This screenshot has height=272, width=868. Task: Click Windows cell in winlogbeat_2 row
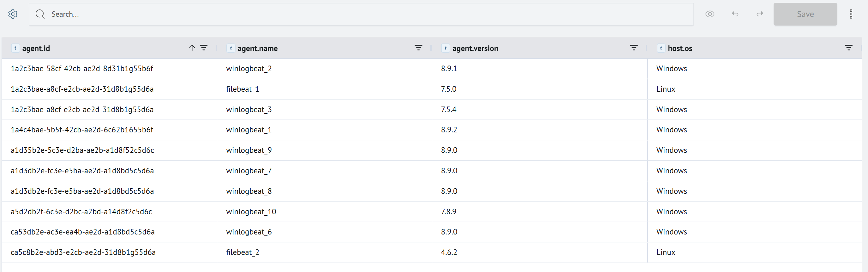pyautogui.click(x=755, y=69)
